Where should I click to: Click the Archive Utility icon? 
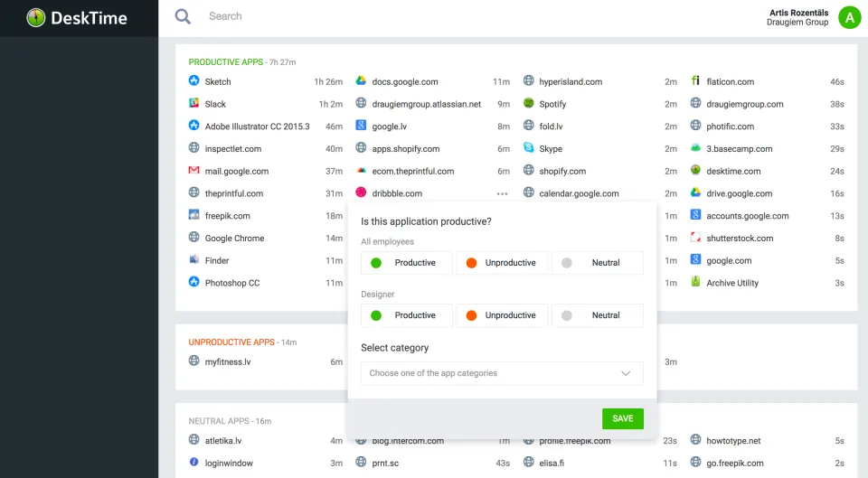click(696, 282)
